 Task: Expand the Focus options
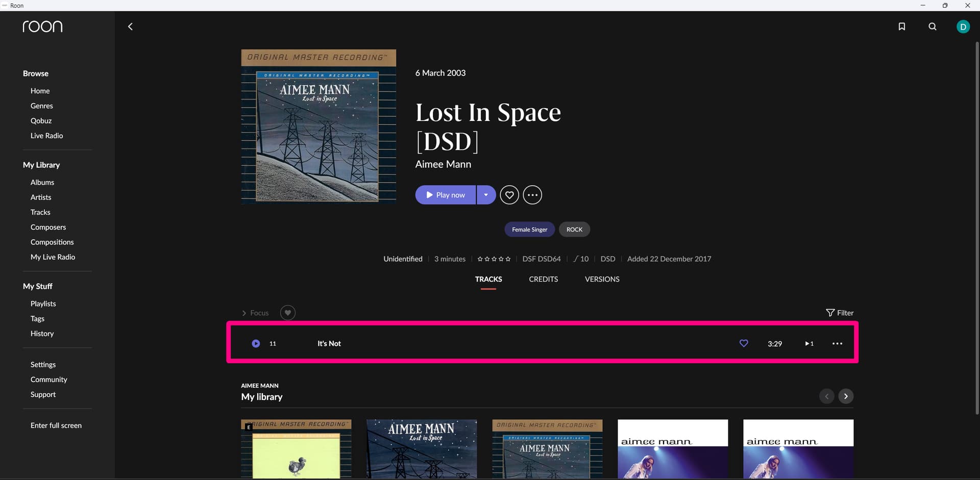point(255,312)
